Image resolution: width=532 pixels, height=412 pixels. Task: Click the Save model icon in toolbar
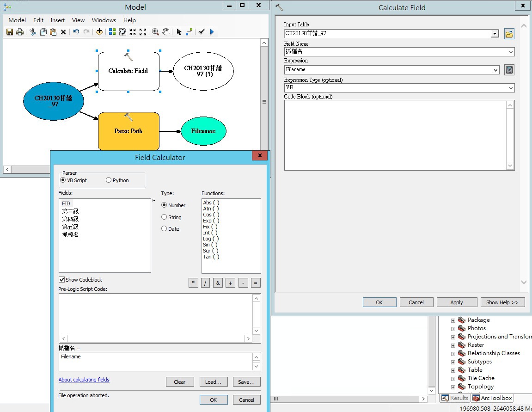pos(10,32)
